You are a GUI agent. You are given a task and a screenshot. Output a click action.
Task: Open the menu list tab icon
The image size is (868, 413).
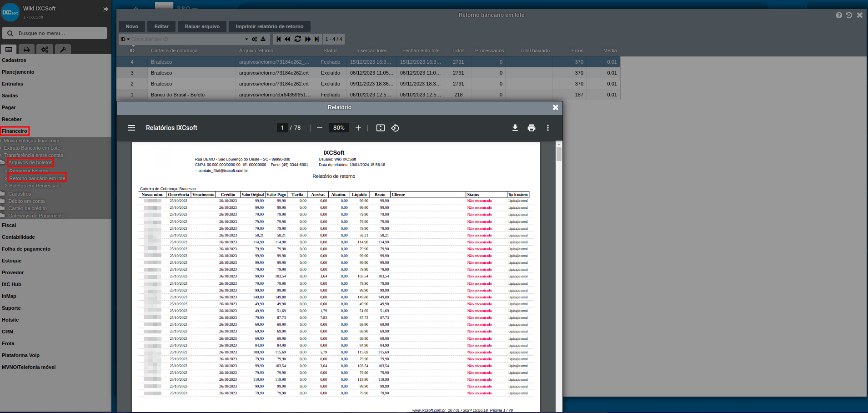click(9, 49)
